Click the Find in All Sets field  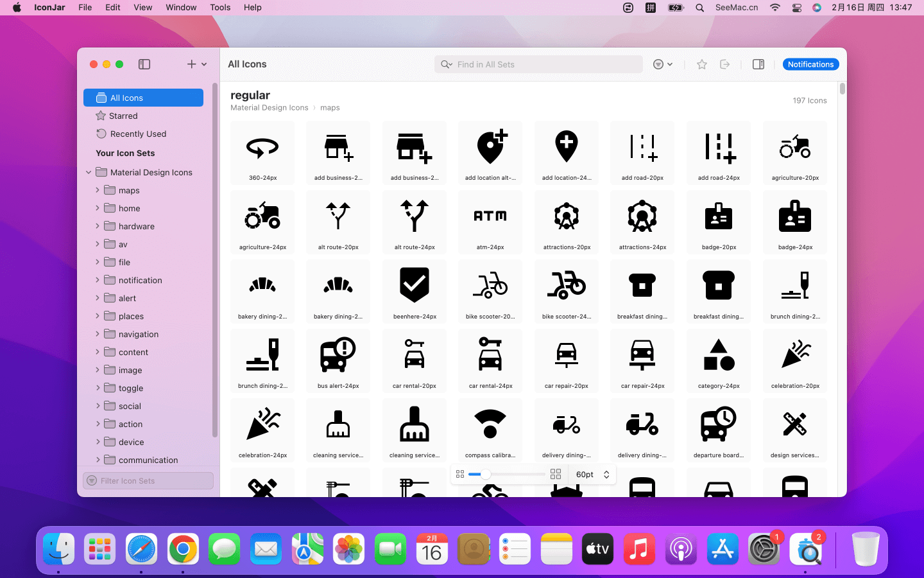[545, 64]
